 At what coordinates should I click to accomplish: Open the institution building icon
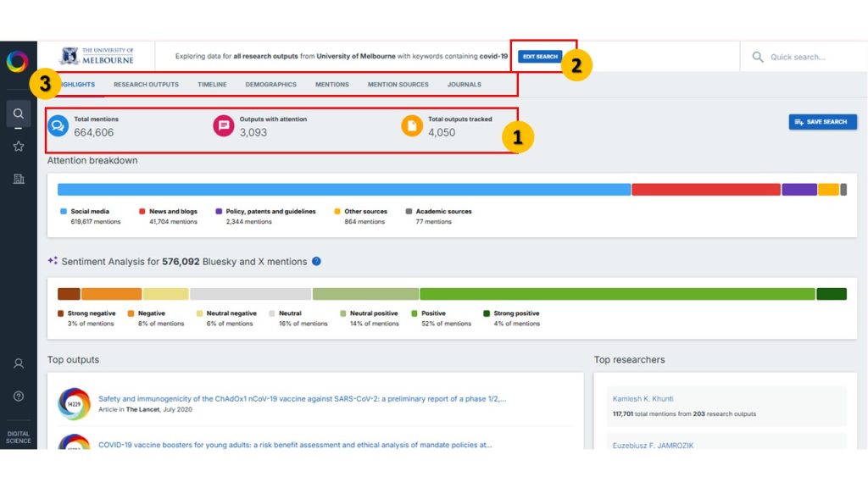(19, 179)
